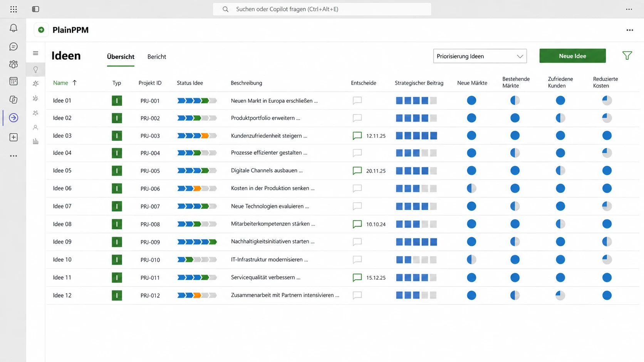Viewport: 644px width, 362px height.
Task: Open more options in the top bar
Action: [629, 9]
